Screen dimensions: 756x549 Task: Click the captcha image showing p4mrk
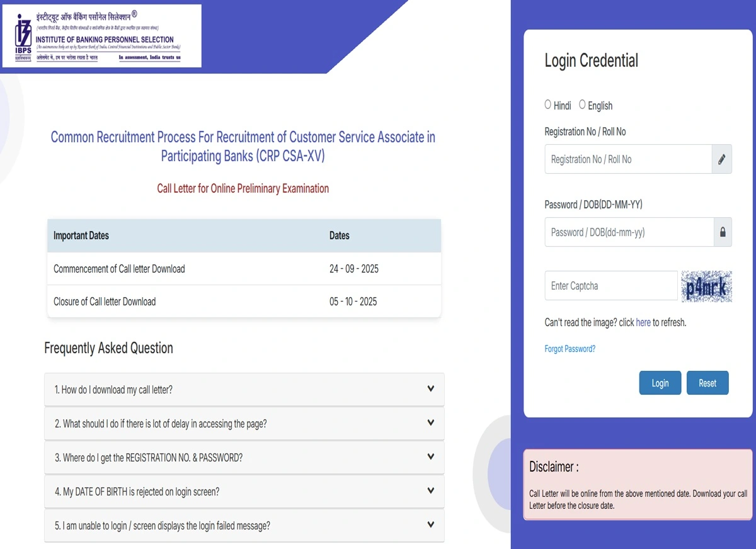[x=706, y=285]
